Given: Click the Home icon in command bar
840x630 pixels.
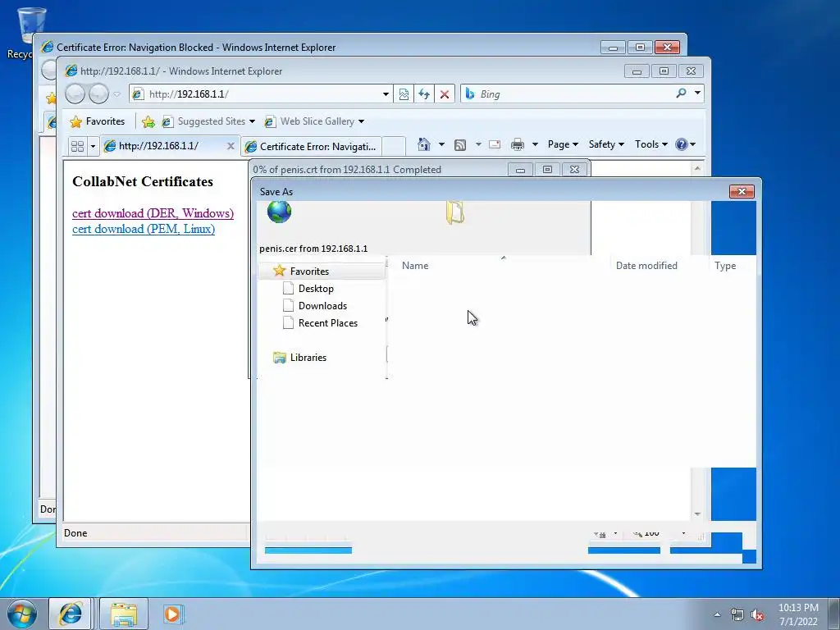Looking at the screenshot, I should tap(424, 144).
